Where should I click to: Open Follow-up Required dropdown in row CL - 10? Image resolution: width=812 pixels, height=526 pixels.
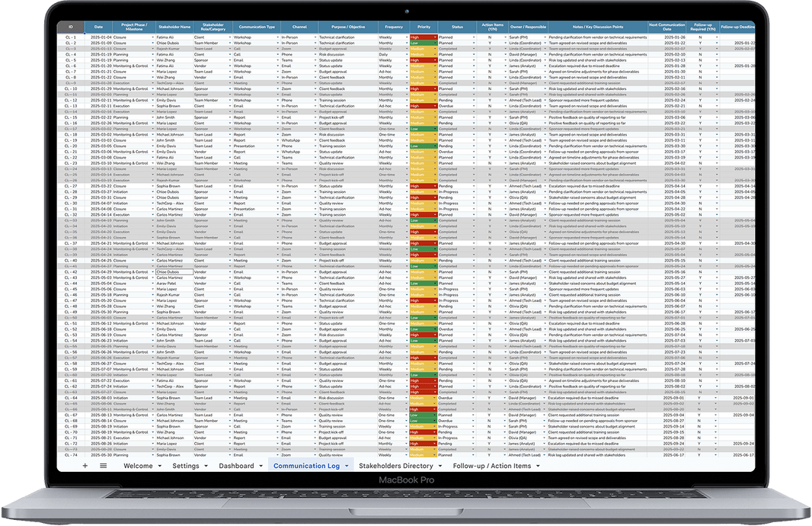pyautogui.click(x=716, y=88)
